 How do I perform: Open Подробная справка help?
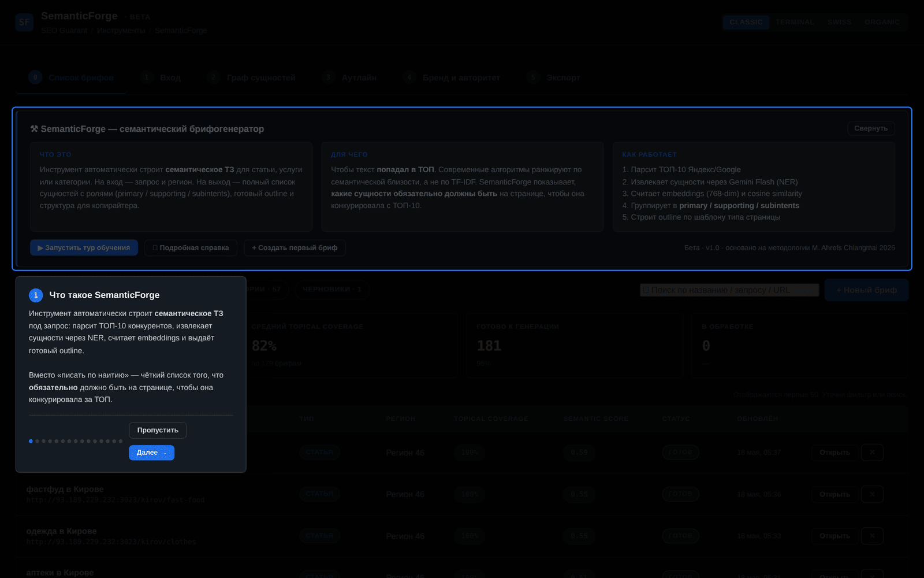(x=191, y=247)
